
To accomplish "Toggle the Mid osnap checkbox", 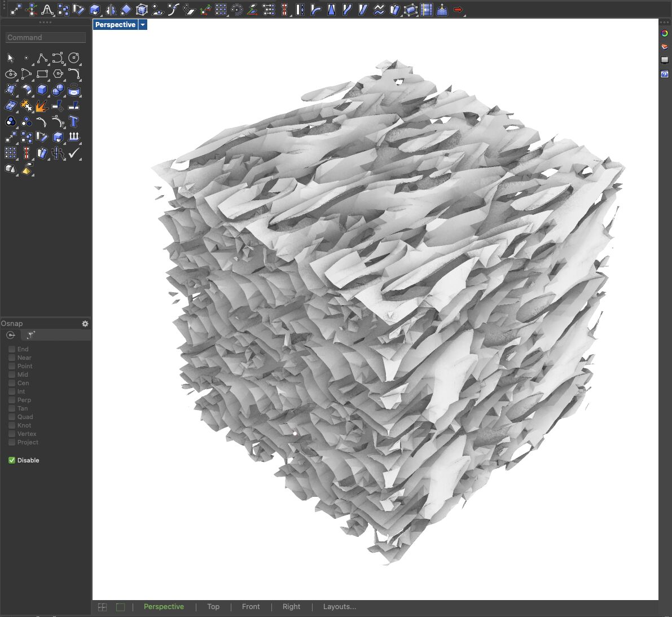I will [12, 374].
